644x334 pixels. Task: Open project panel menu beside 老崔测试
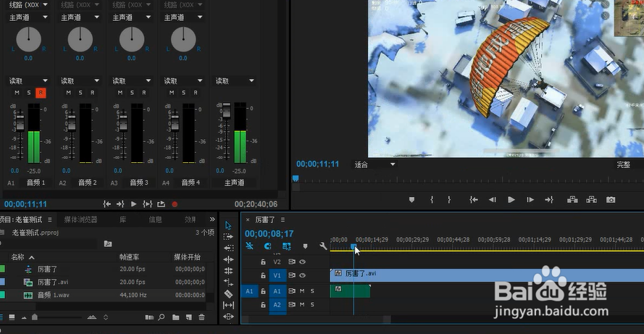(x=50, y=220)
